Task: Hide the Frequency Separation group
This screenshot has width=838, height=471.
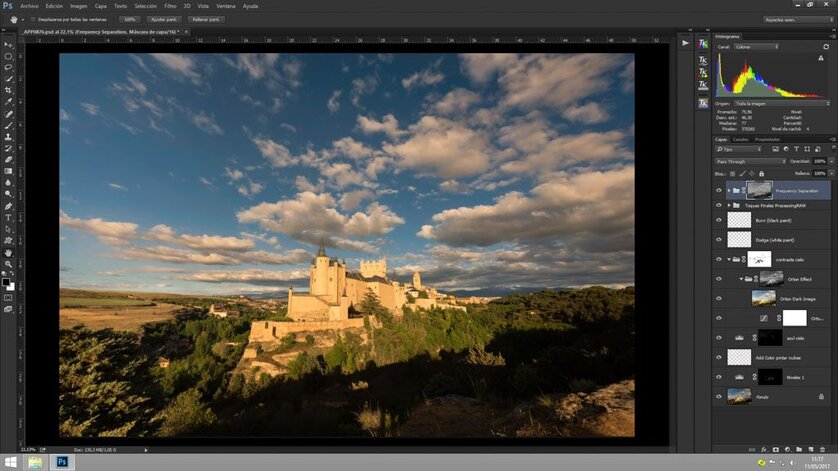Action: pyautogui.click(x=718, y=190)
